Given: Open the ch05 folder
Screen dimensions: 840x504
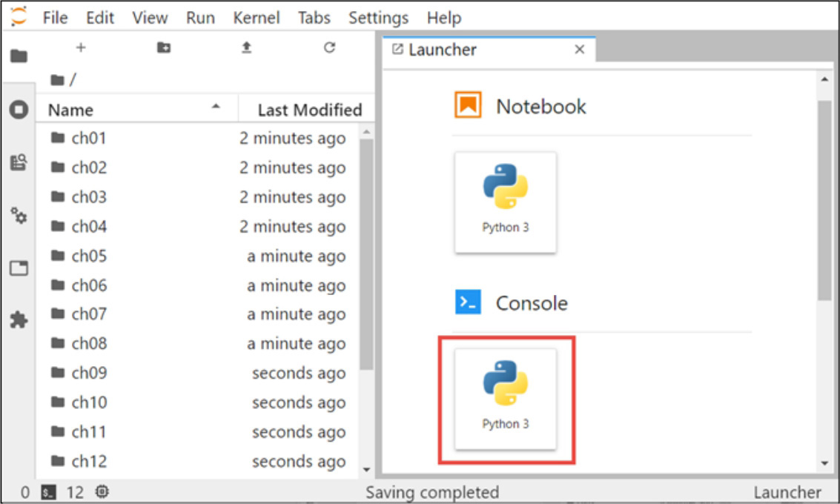Looking at the screenshot, I should coord(89,256).
